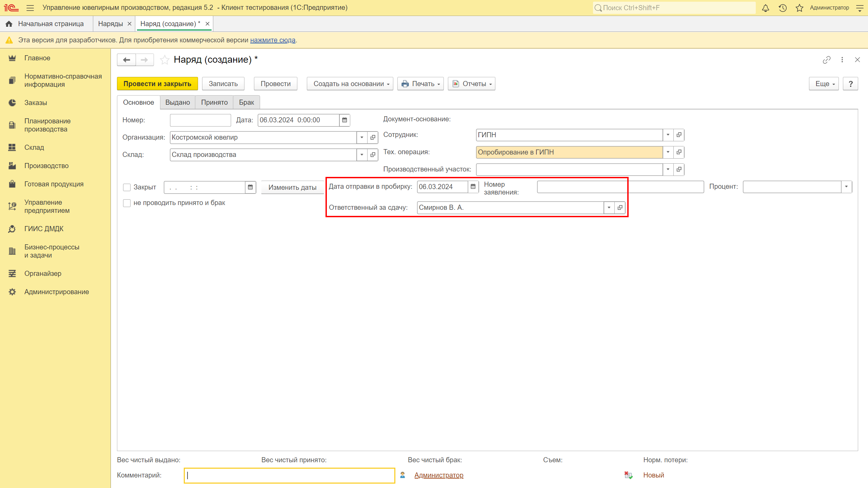The height and width of the screenshot is (488, 868).
Task: Go forward with the right arrow button
Action: tap(144, 60)
